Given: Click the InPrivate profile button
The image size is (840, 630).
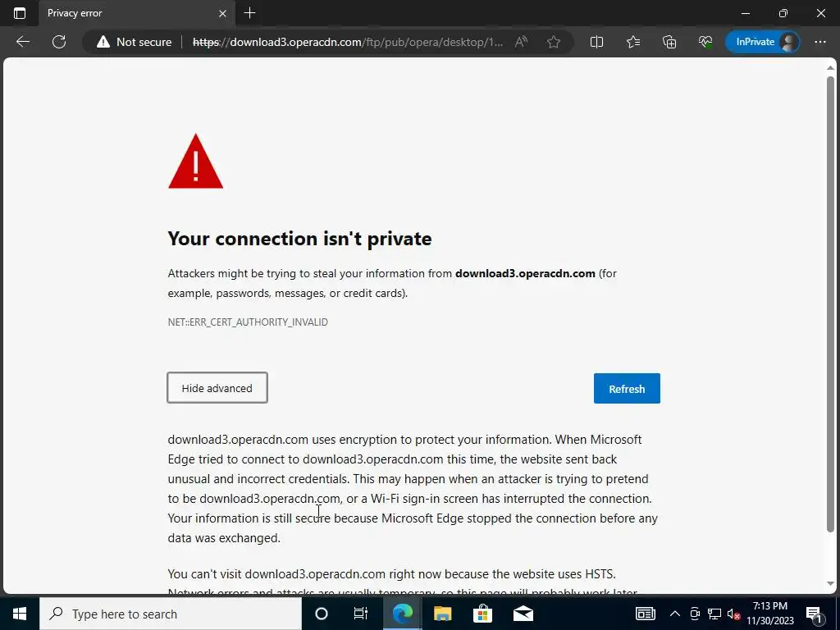Looking at the screenshot, I should click(x=762, y=42).
